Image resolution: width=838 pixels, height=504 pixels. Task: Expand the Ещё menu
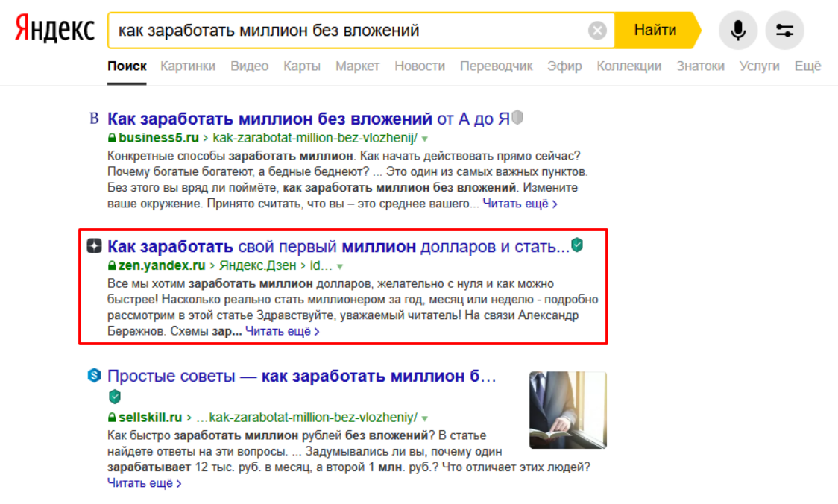pos(807,66)
